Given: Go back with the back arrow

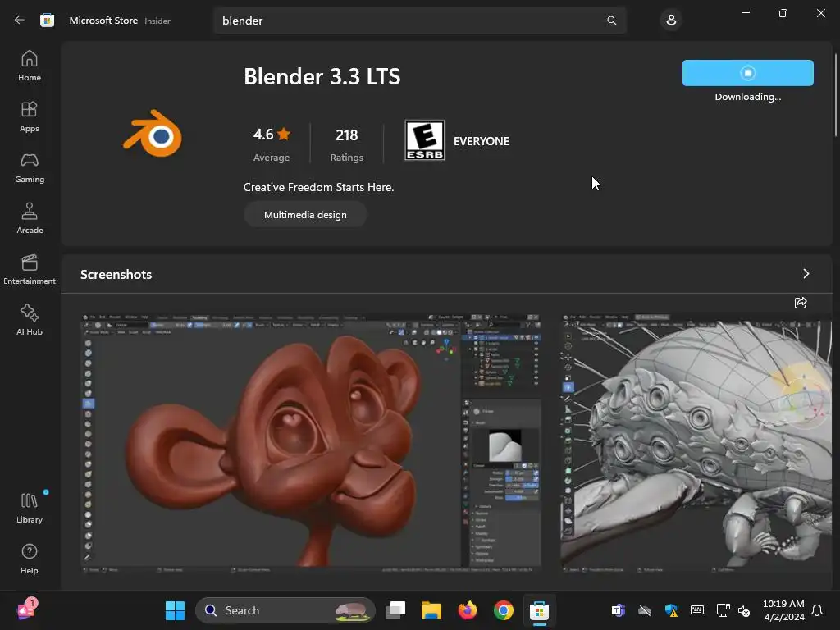Looking at the screenshot, I should (x=20, y=21).
